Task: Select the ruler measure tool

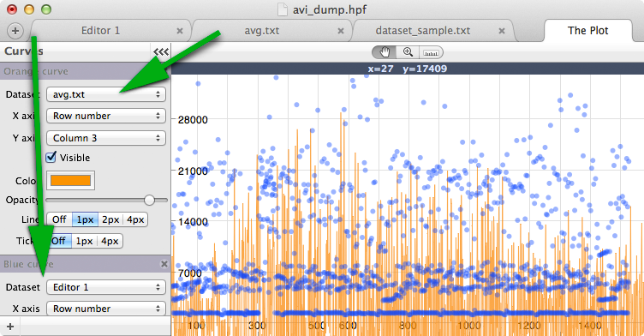Action: coord(431,52)
